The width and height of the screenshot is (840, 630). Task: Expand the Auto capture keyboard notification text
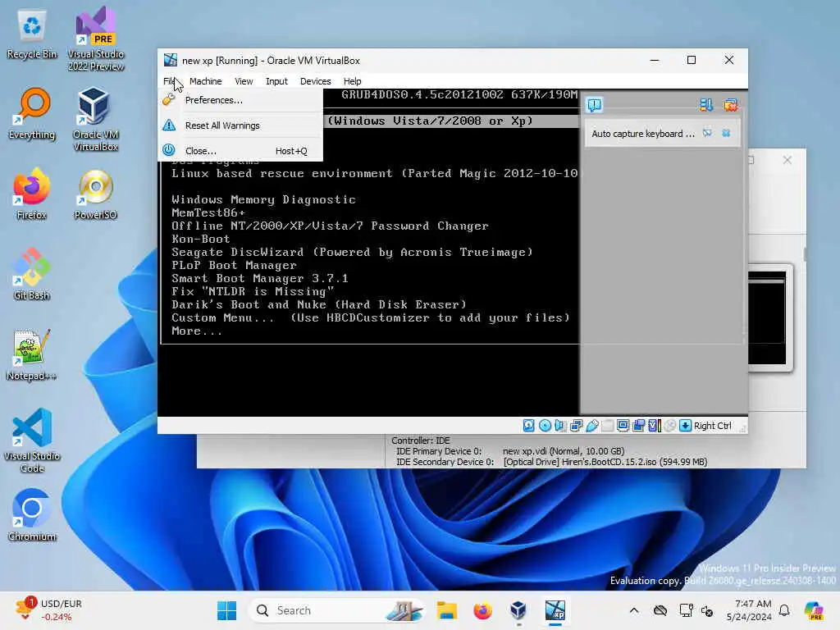[643, 134]
